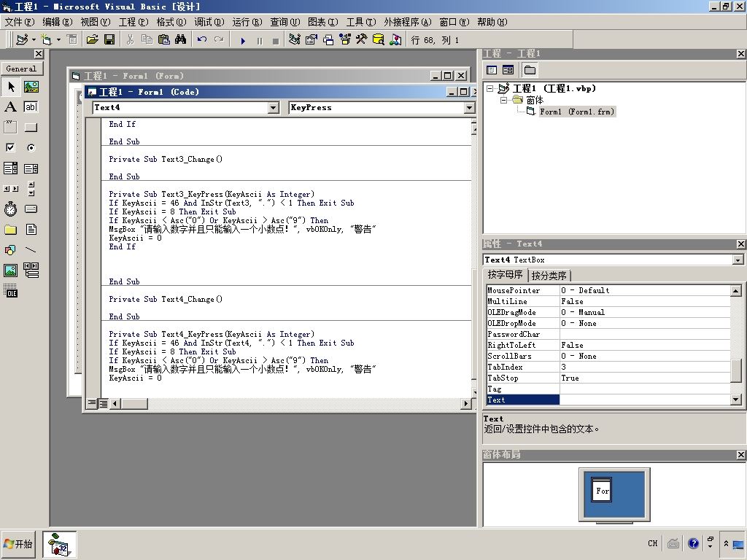Select the OptionButton control in toolbox

point(31,147)
